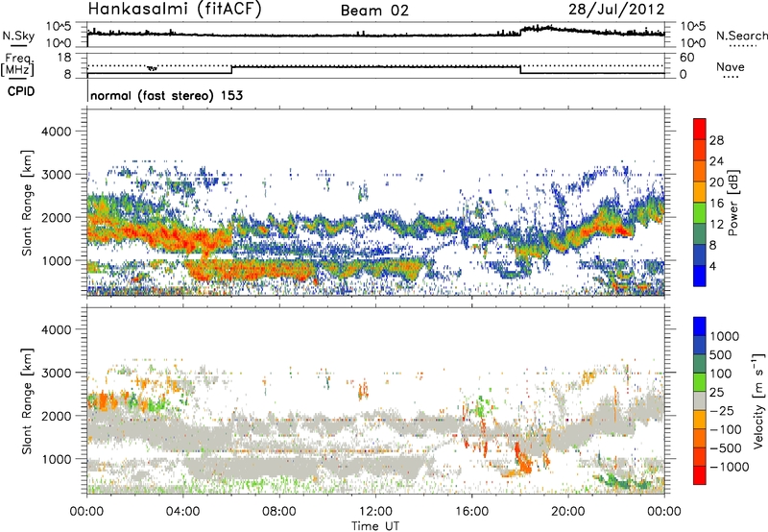Click the -1000 velocity scale value

pos(729,467)
